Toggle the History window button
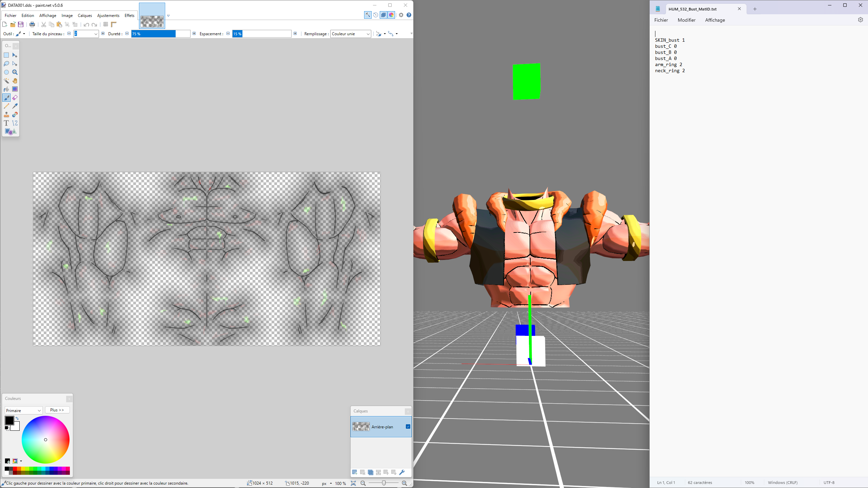Image resolution: width=868 pixels, height=488 pixels. pyautogui.click(x=376, y=15)
